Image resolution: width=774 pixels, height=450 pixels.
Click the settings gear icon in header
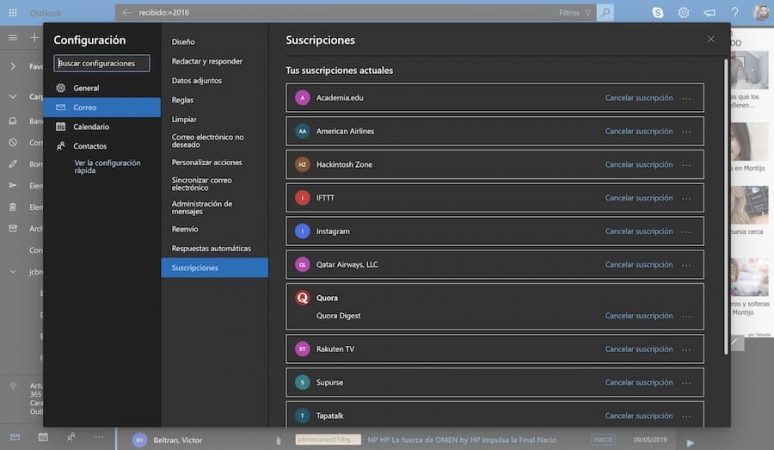point(684,13)
